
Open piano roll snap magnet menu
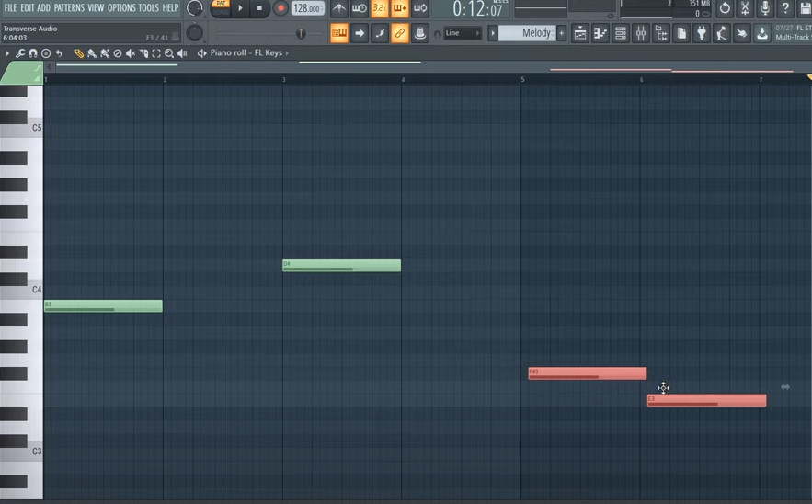click(x=33, y=52)
